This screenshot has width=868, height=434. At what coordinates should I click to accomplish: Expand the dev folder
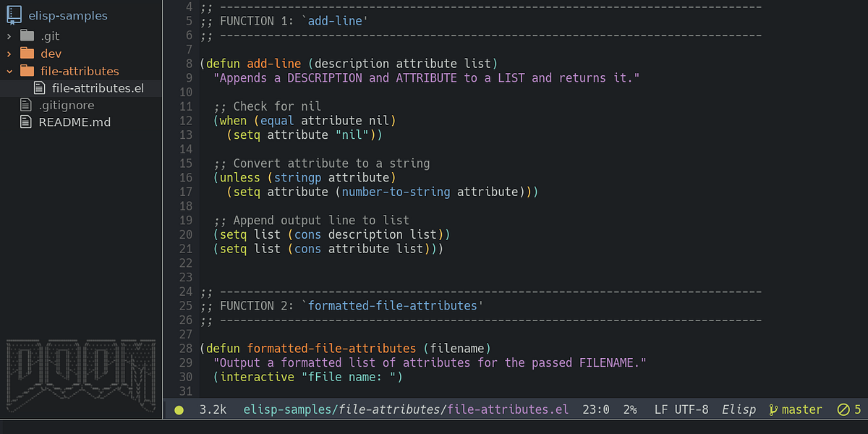tap(7, 53)
